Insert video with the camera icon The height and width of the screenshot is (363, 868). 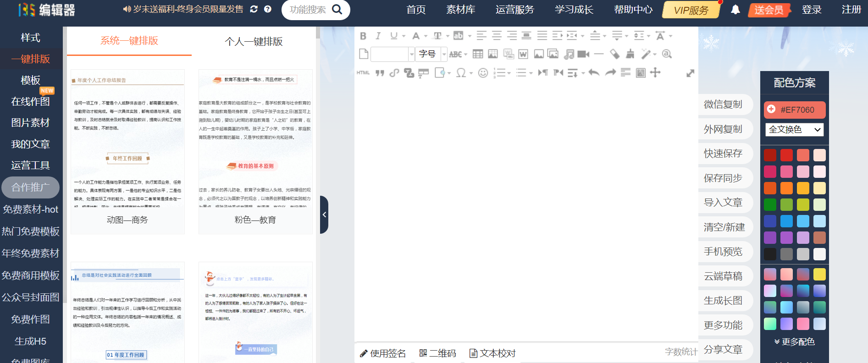(x=583, y=54)
